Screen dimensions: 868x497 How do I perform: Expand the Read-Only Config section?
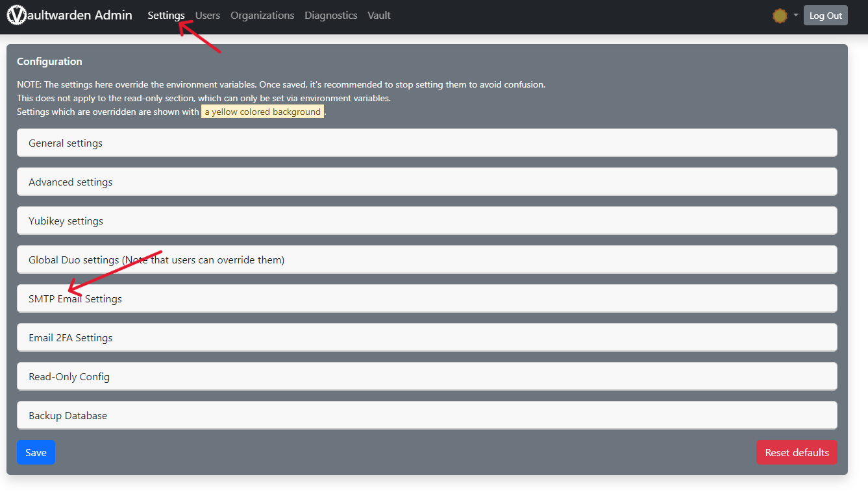pyautogui.click(x=427, y=376)
